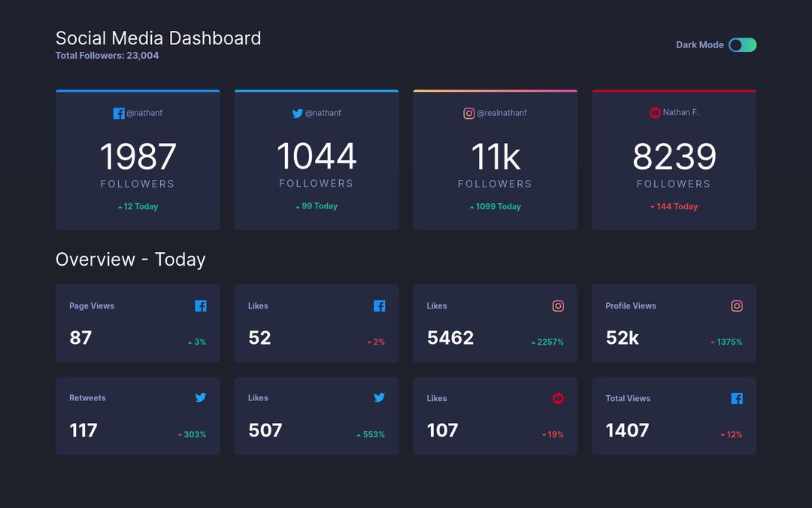Click Twitter icon in Retweets card
812x508 pixels.
click(201, 398)
